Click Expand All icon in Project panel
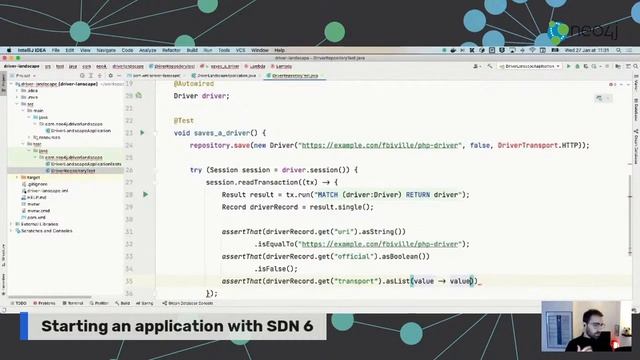The image size is (640, 360). tap(91, 76)
